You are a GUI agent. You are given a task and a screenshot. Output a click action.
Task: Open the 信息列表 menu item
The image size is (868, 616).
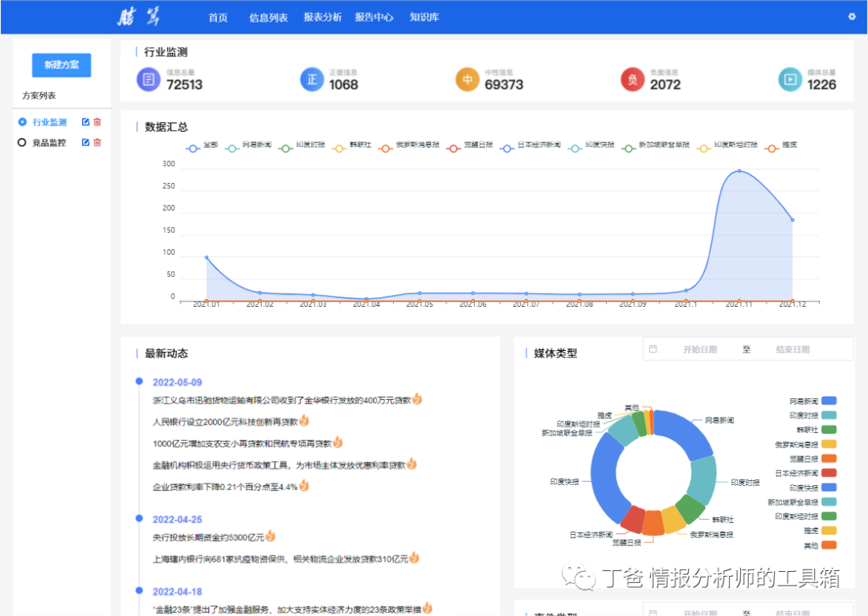tap(268, 18)
